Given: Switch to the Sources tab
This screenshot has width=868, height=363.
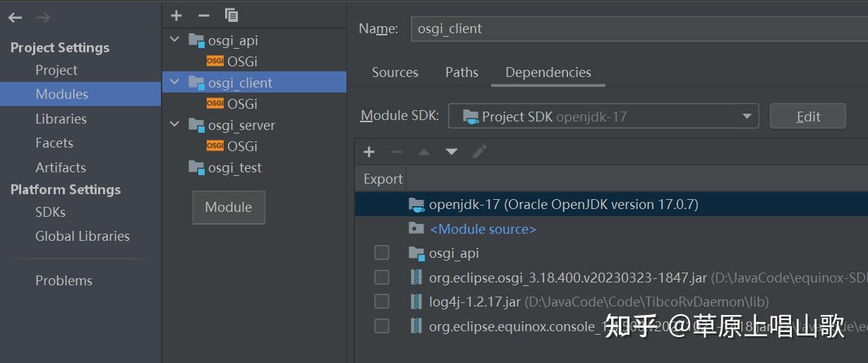Looking at the screenshot, I should point(395,73).
